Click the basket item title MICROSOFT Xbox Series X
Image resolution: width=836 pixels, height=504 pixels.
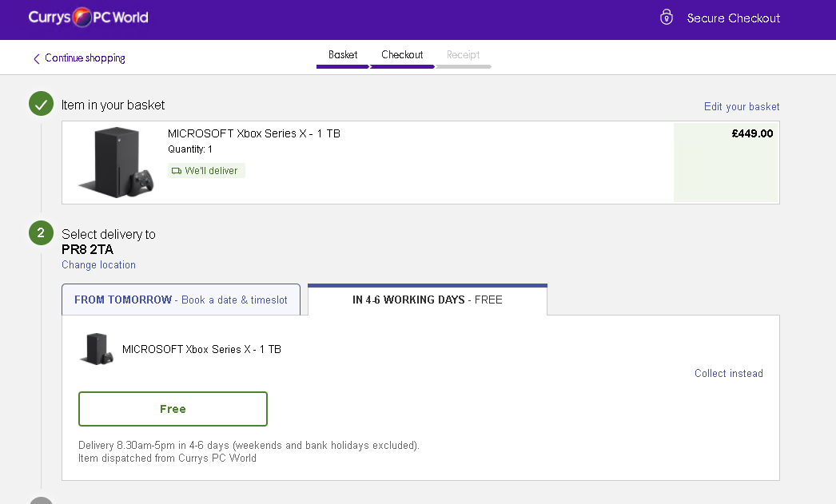tap(254, 133)
